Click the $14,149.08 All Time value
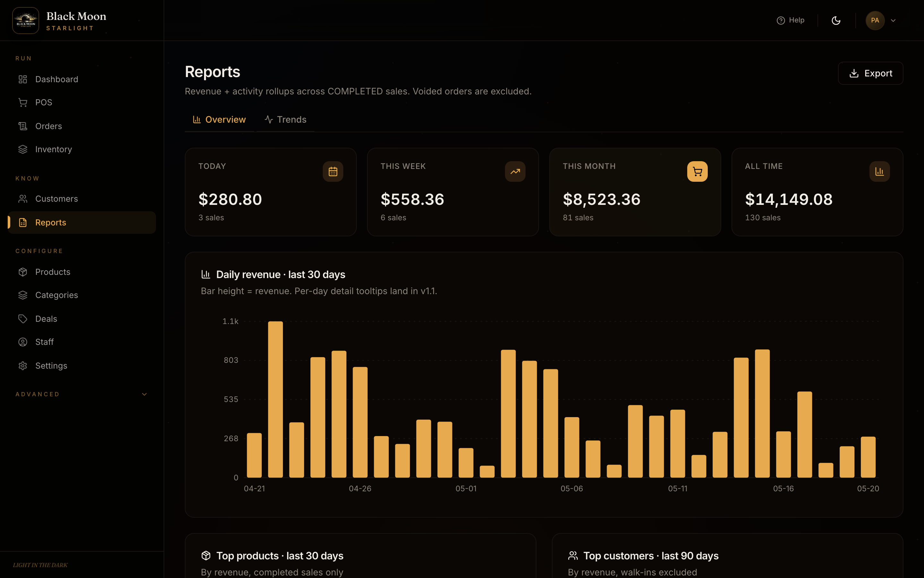924x578 pixels. [789, 199]
